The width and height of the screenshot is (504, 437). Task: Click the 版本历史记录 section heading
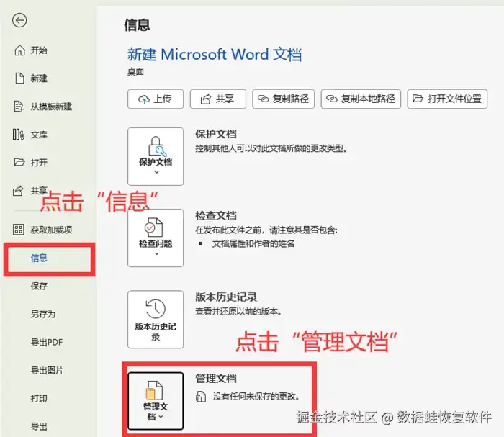226,297
